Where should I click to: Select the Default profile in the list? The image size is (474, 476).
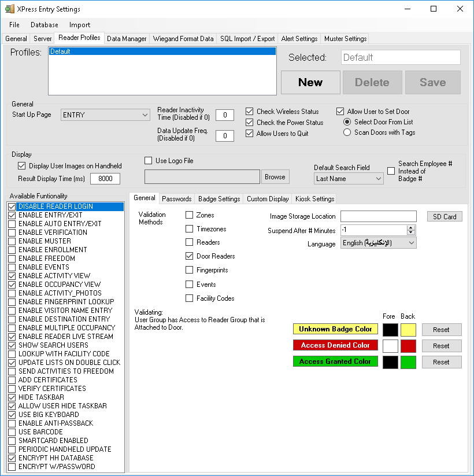tap(162, 51)
